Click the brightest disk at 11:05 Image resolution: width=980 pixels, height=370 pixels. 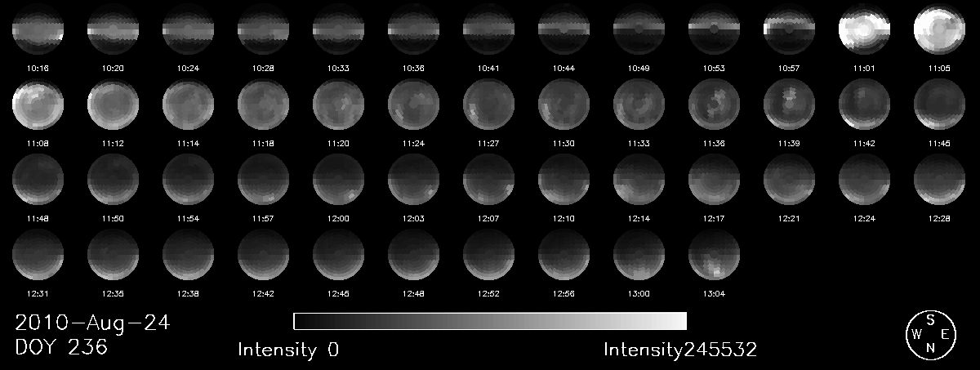[940, 29]
